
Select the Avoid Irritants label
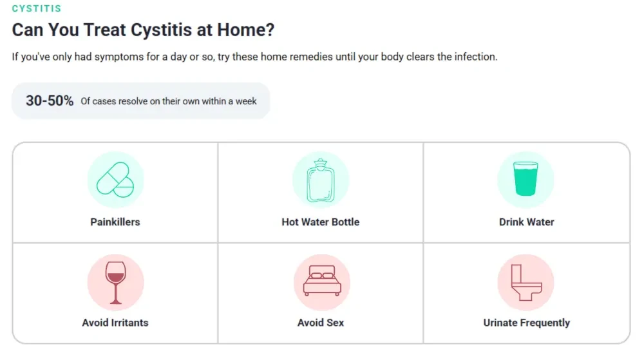(x=115, y=323)
